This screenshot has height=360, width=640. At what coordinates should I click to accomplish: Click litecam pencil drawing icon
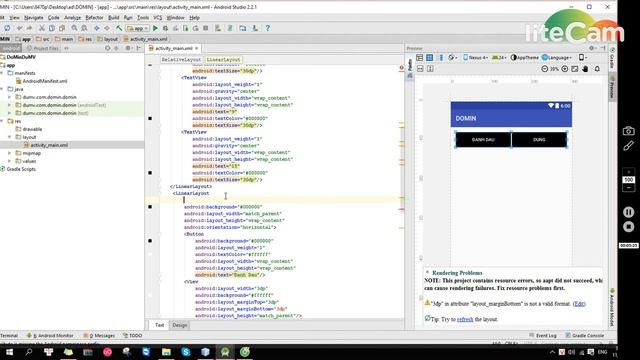pyautogui.click(x=629, y=146)
